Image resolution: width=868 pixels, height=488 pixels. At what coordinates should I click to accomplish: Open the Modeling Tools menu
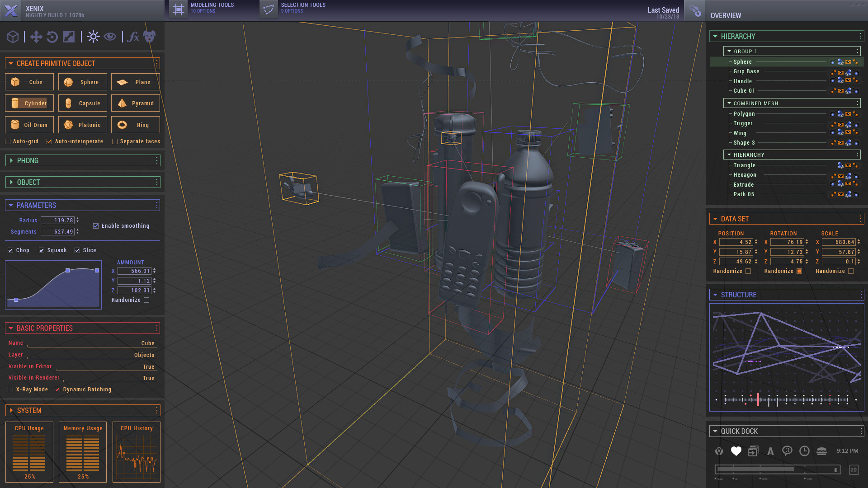[212, 8]
